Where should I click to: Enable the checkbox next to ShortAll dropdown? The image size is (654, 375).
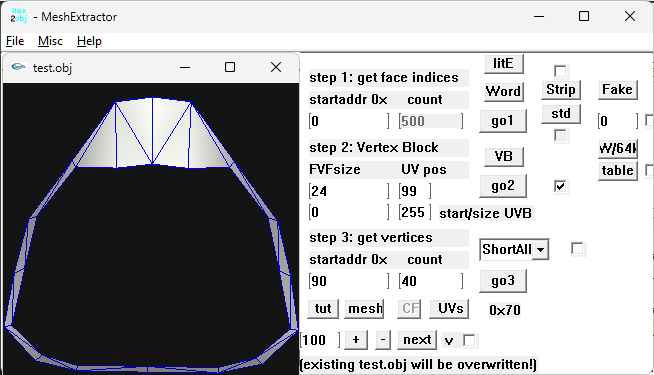[x=577, y=249]
